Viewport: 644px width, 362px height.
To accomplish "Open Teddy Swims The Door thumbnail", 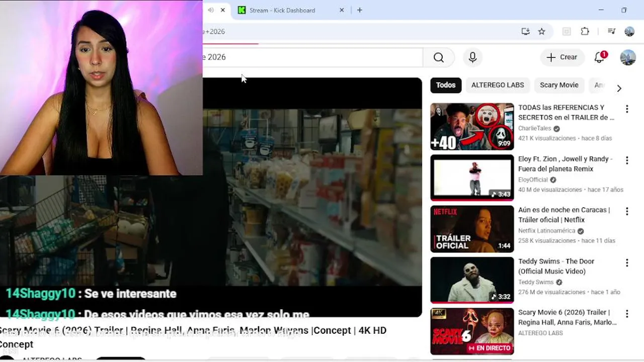I will coord(472,280).
